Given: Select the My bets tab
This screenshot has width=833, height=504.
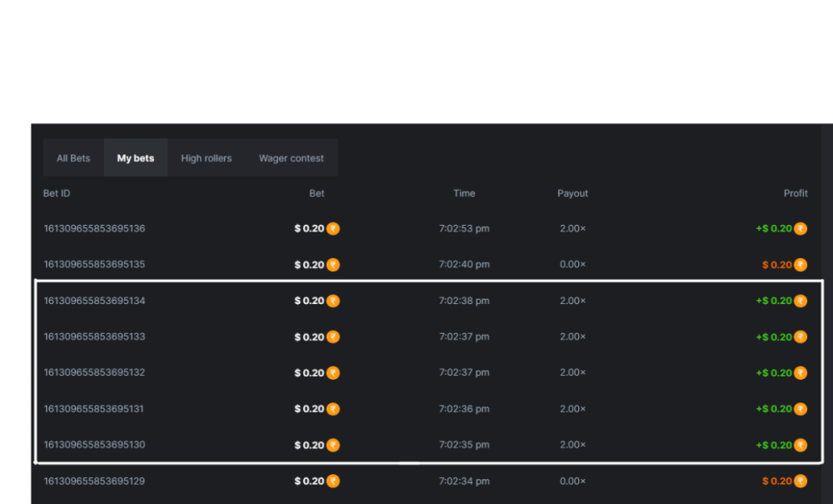Looking at the screenshot, I should coord(135,158).
